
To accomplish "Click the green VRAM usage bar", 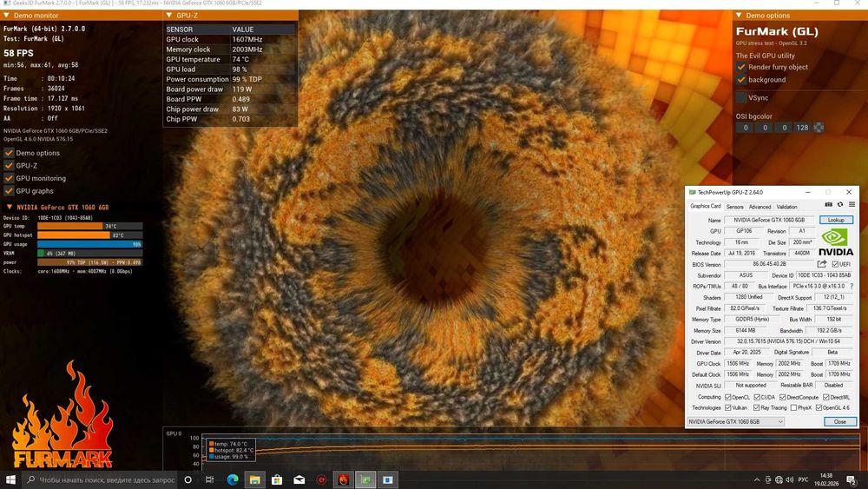I will click(x=41, y=253).
